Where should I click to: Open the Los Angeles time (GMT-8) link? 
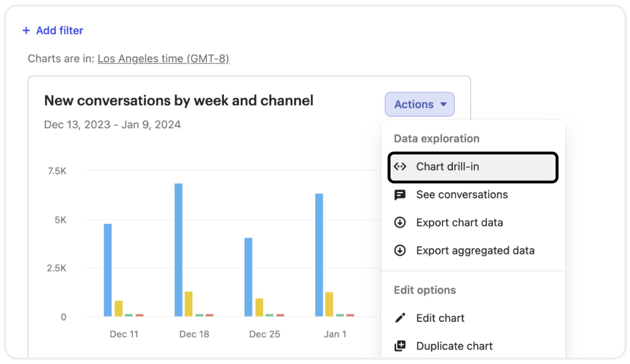click(x=163, y=58)
